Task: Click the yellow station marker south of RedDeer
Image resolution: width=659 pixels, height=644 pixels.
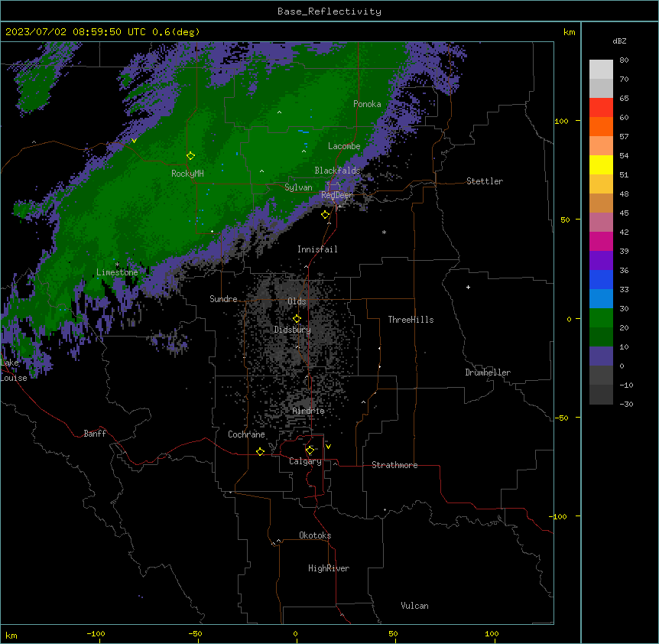Action: (x=326, y=215)
